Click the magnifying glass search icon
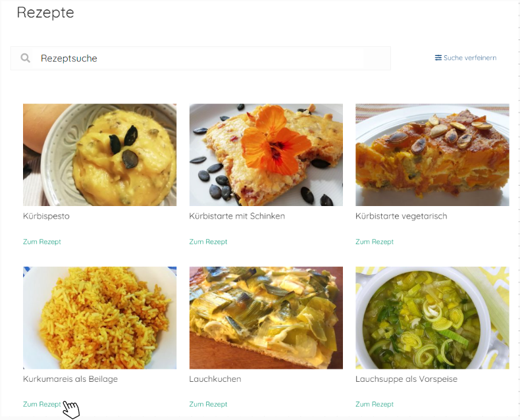The height and width of the screenshot is (420, 520). [x=26, y=58]
